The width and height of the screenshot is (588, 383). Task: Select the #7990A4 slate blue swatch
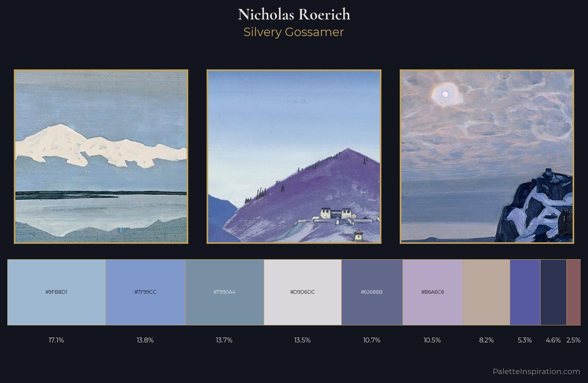(225, 292)
